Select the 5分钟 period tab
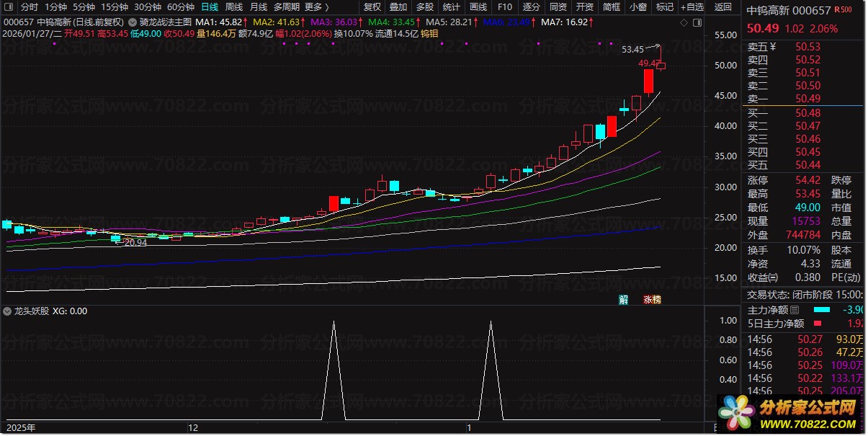 click(84, 6)
